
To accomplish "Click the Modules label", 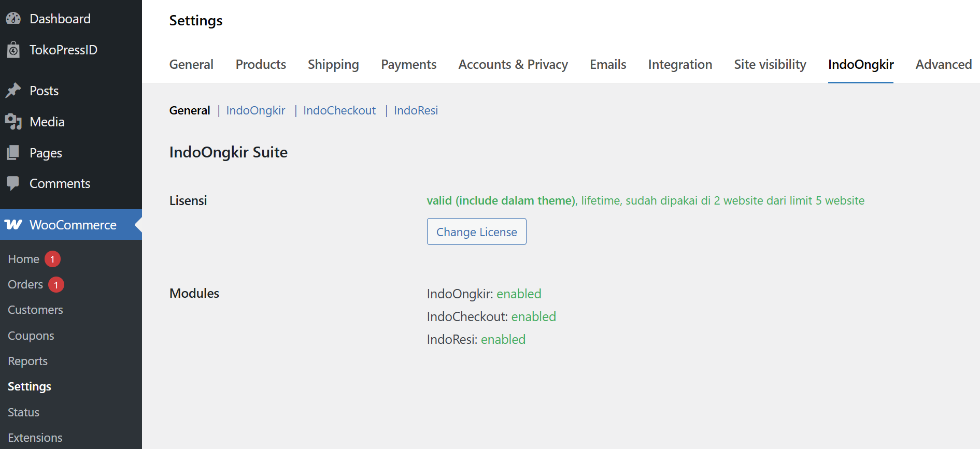I will (194, 293).
